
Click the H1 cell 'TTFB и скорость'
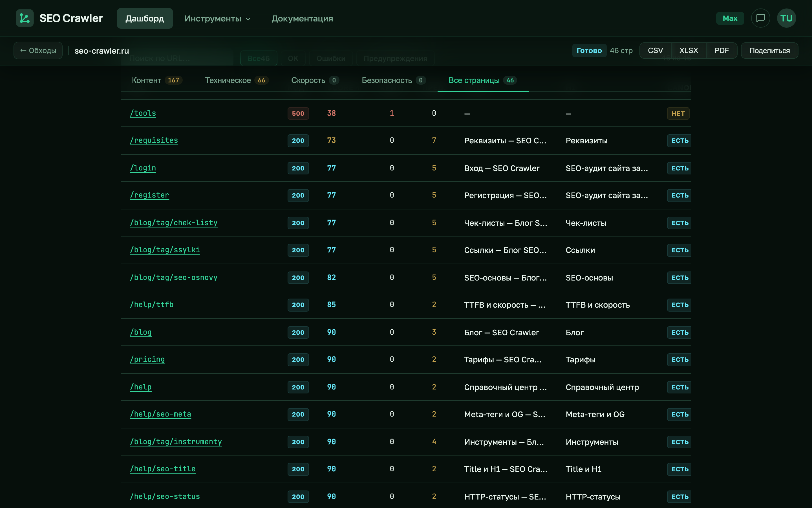(x=598, y=305)
